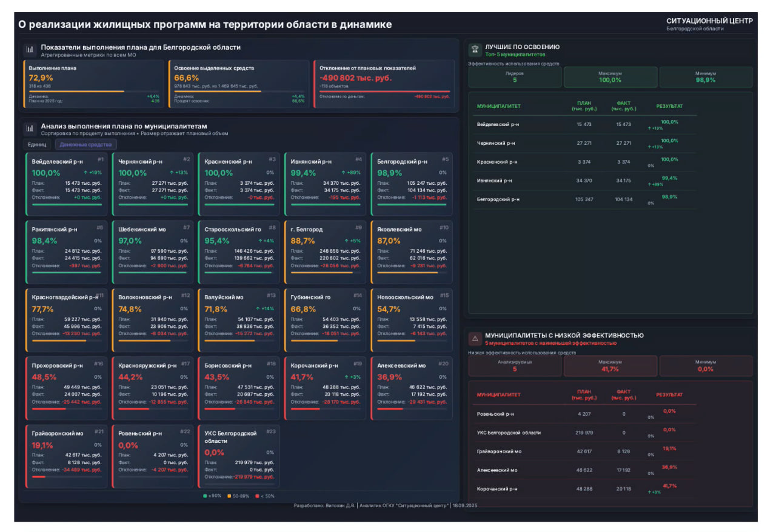Switch to the "Единиц" tab
Image resolution: width=776 pixels, height=532 pixels.
37,145
